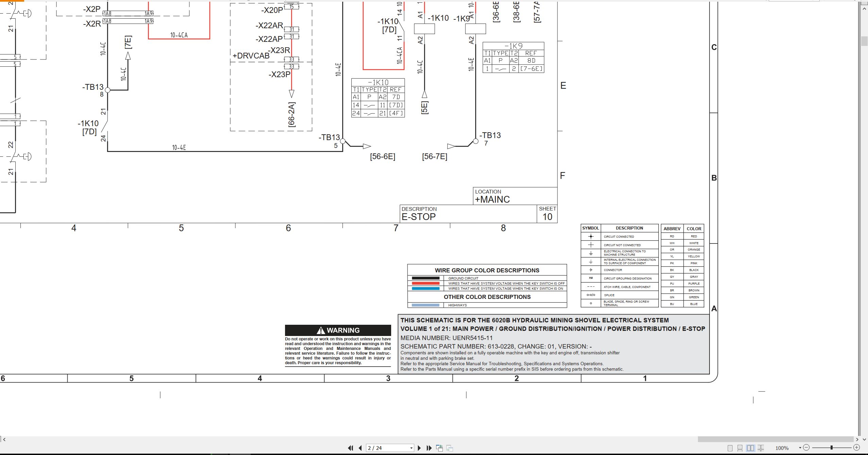Click the [7E] reference beside TB13
Screen dimensions: 868x455
[x=128, y=42]
